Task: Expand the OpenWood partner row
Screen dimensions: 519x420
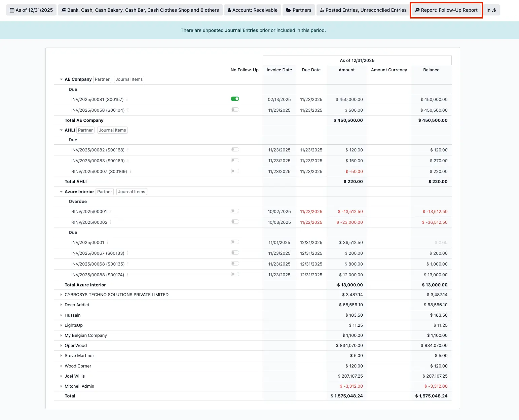Action: tap(61, 345)
